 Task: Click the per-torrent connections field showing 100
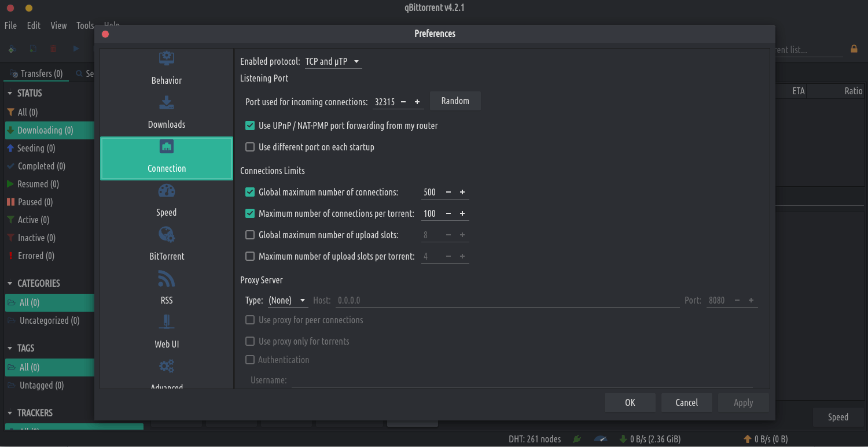431,213
